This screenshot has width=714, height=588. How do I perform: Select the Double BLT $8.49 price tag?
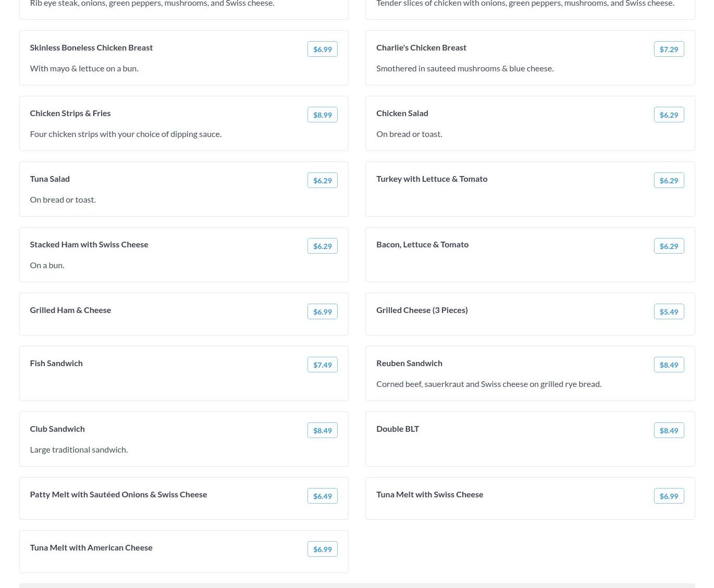[669, 430]
